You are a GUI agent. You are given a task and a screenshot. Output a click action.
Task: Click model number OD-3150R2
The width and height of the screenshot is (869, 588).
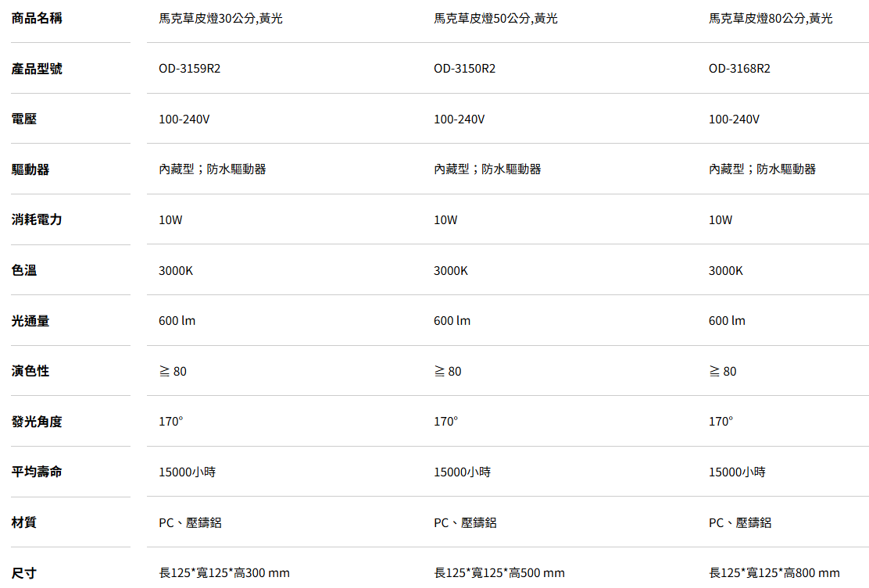pos(465,69)
